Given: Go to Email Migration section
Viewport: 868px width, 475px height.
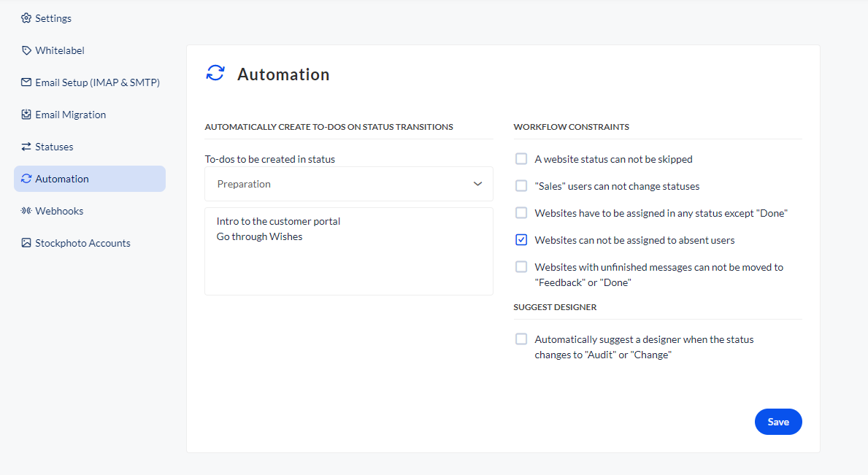Looking at the screenshot, I should 70,115.
